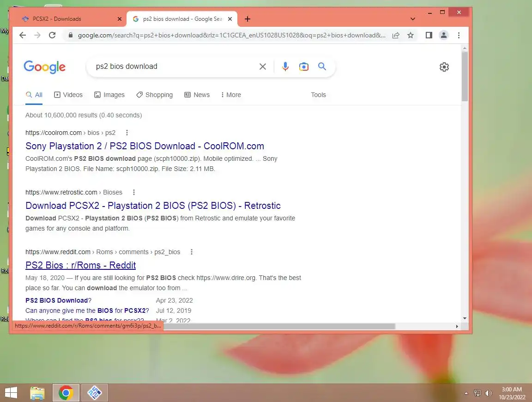Click the Chrome address bar URL

[231, 35]
